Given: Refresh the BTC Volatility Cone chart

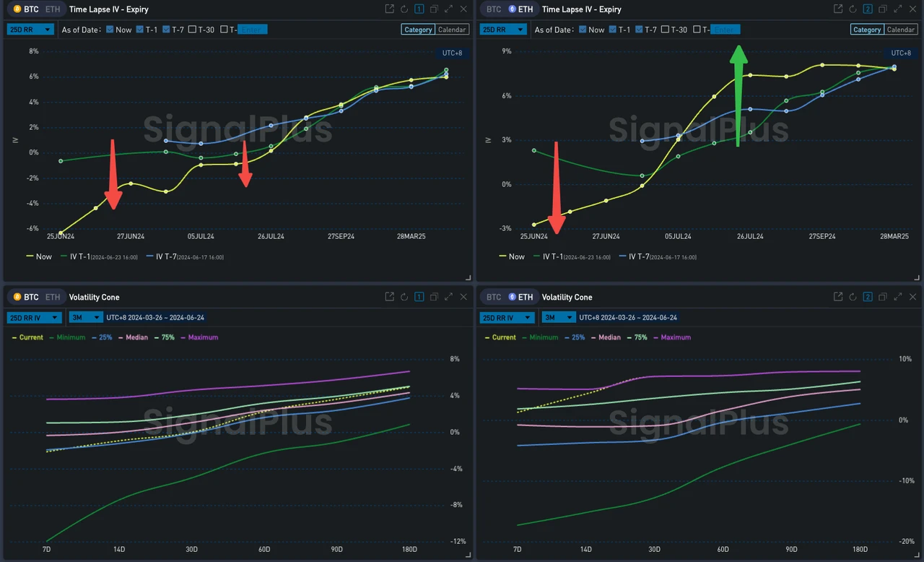Looking at the screenshot, I should [404, 297].
